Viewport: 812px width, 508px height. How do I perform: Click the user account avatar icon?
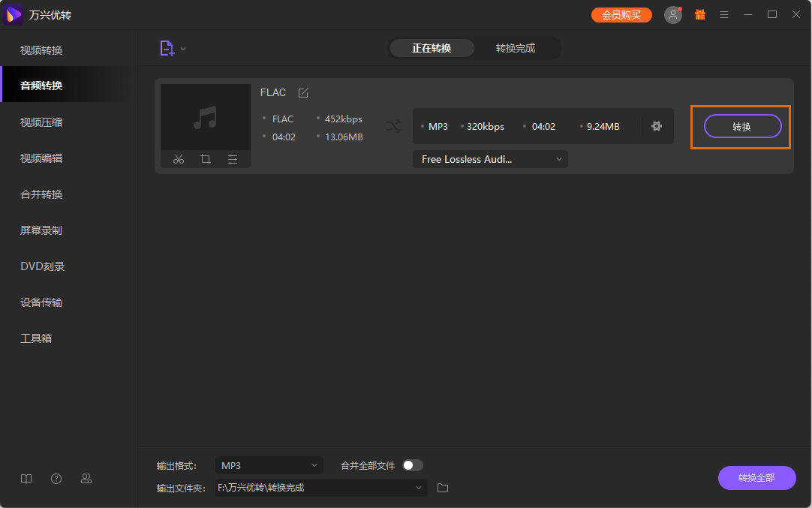pyautogui.click(x=673, y=15)
